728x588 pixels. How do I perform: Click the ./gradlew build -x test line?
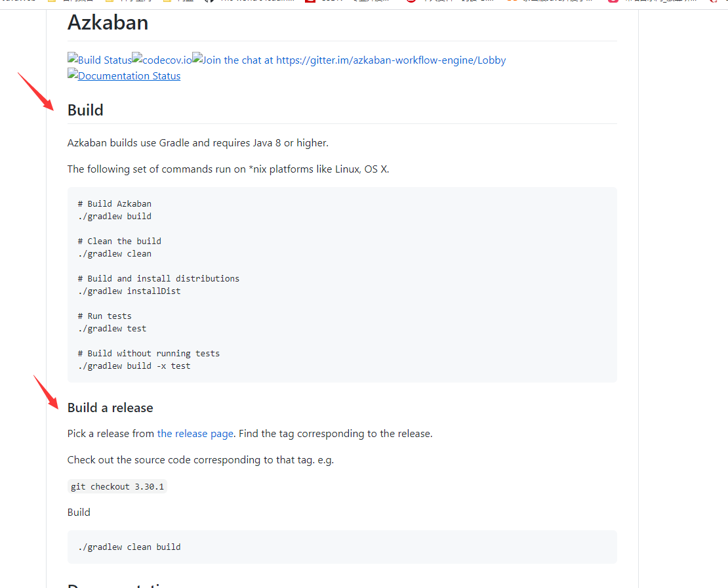[134, 366]
